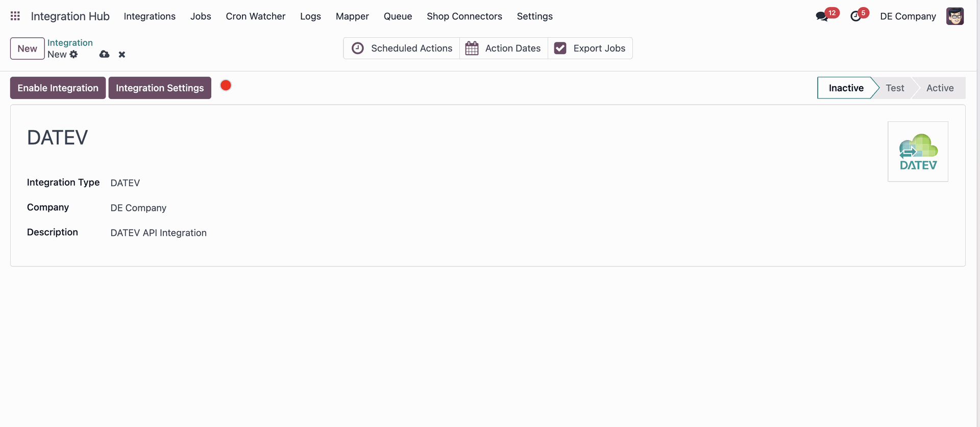Viewport: 980px width, 427px height.
Task: Click the Company field value DE Company
Action: (x=138, y=208)
